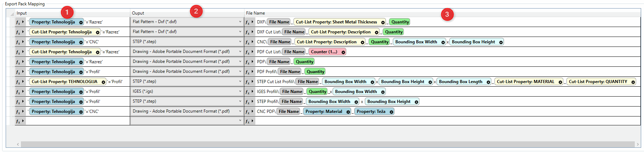644x152 pixels.
Task: Click the Input column header
Action: point(22,13)
